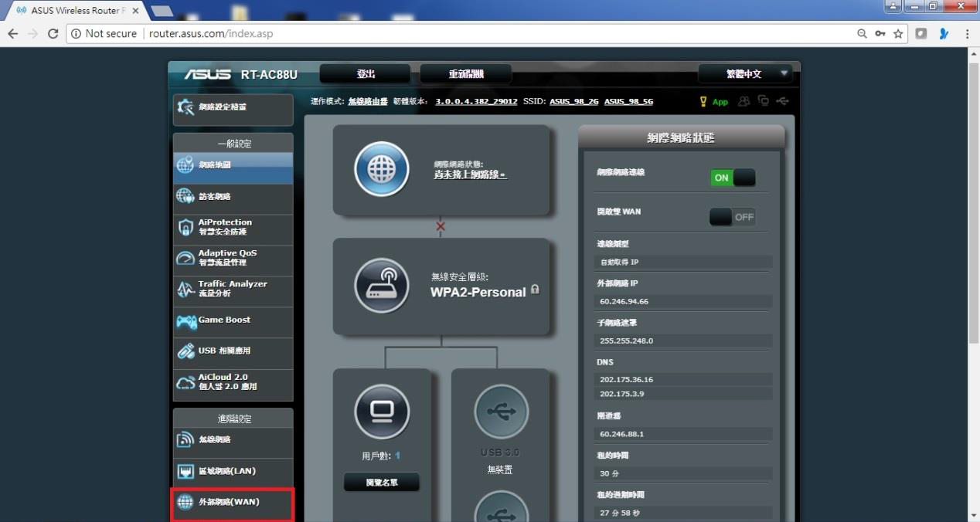Open the clients computer icon
980x522 pixels.
click(382, 412)
